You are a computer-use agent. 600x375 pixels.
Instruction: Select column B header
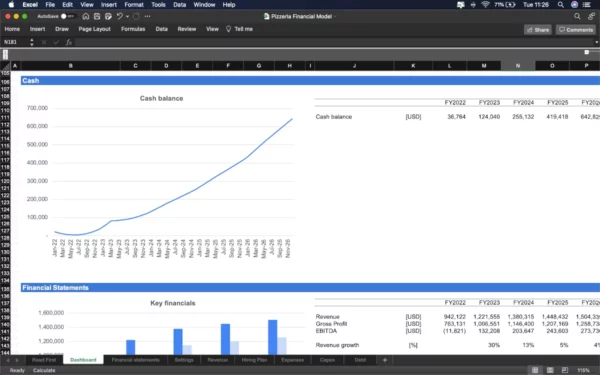click(x=70, y=66)
